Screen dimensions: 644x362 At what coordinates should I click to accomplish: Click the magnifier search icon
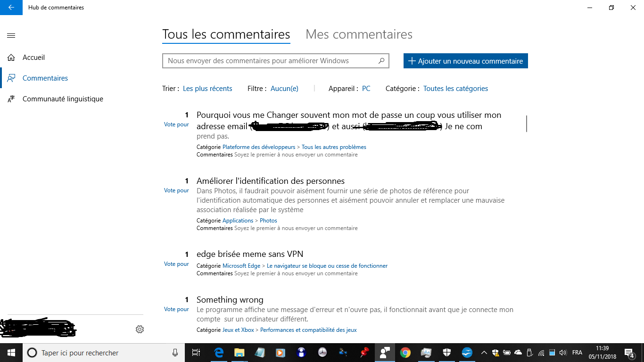pos(381,61)
